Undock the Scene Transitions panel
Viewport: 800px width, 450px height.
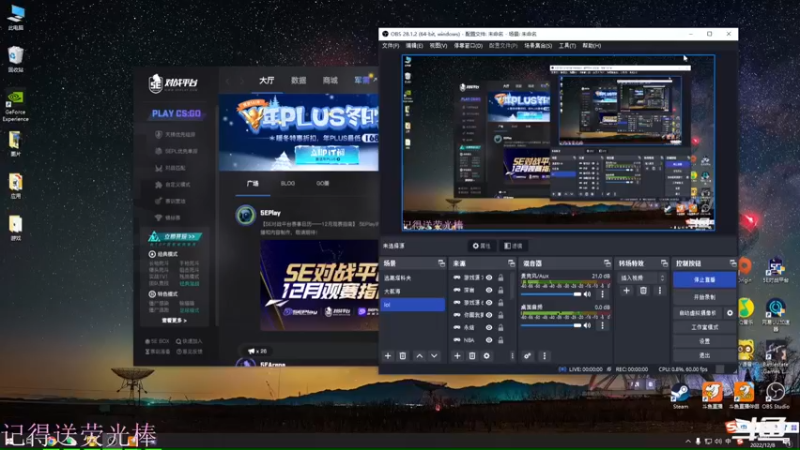pyautogui.click(x=664, y=263)
